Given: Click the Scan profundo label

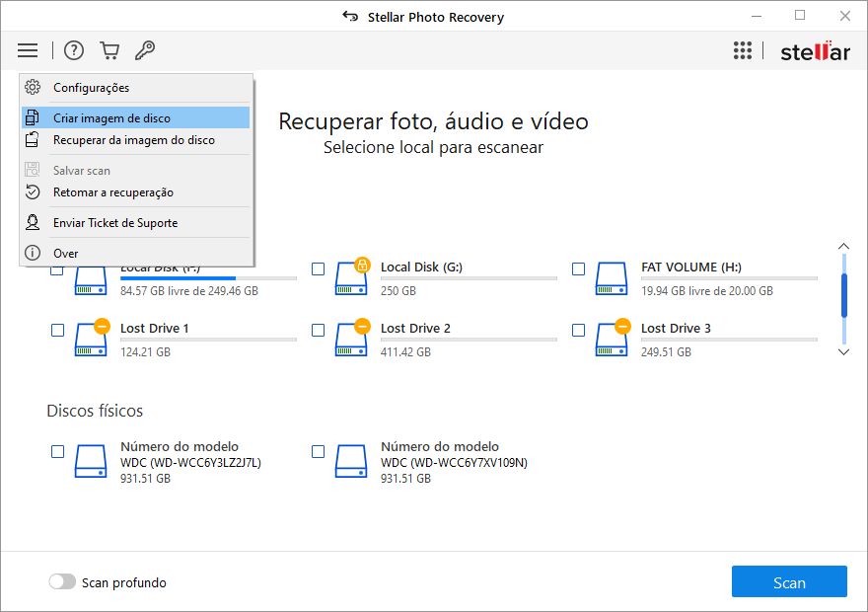Looking at the screenshot, I should tap(124, 582).
